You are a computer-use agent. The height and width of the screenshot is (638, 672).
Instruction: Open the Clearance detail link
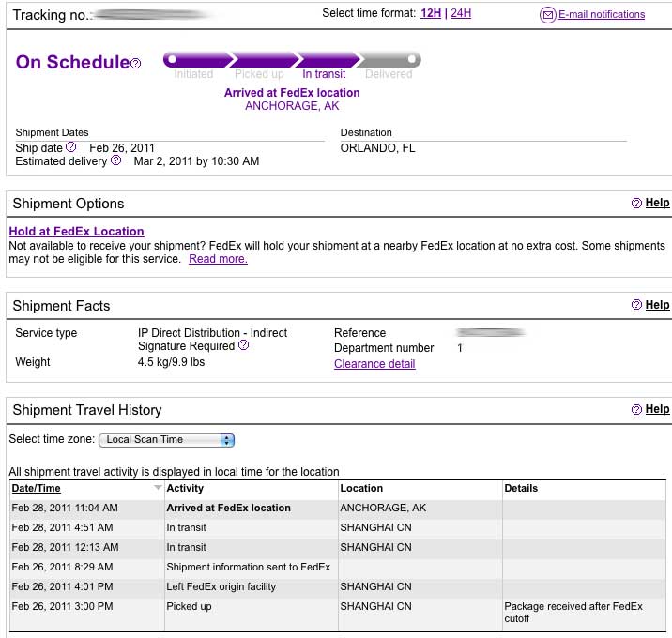374,364
